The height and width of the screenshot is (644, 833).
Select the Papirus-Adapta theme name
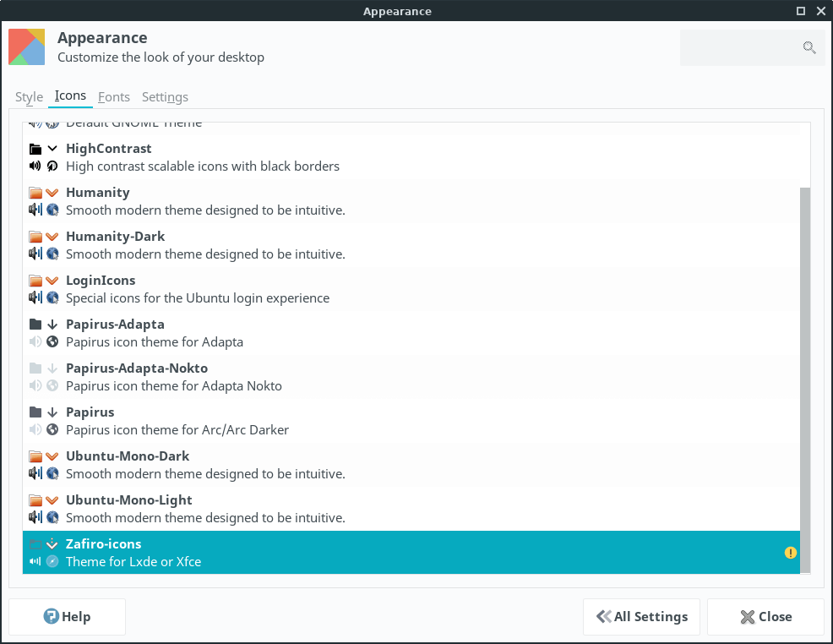pos(115,325)
